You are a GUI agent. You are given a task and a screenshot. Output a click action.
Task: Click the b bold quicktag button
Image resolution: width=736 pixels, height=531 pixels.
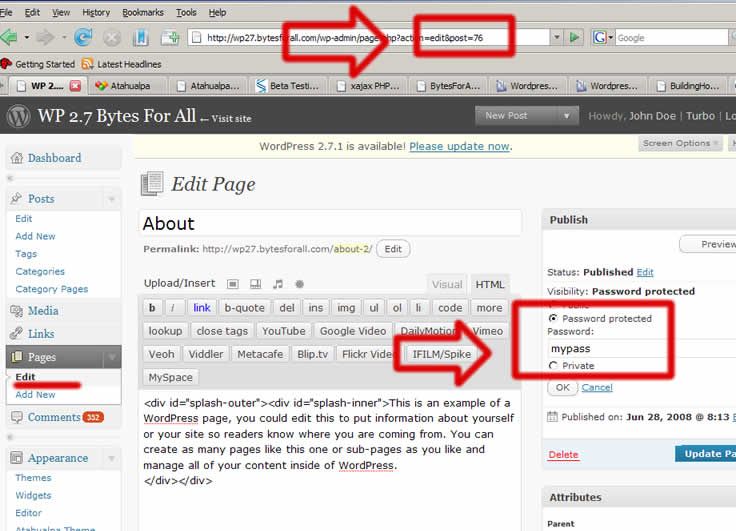click(152, 308)
